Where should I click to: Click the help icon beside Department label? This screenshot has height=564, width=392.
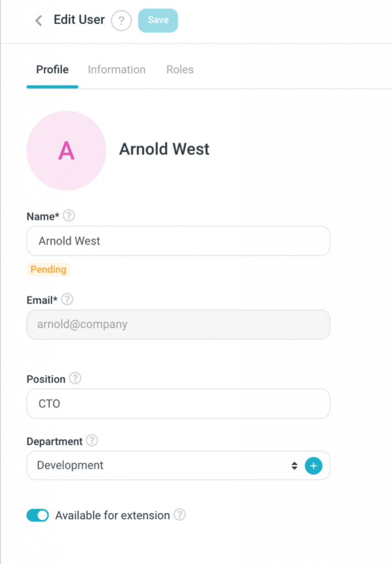(92, 441)
